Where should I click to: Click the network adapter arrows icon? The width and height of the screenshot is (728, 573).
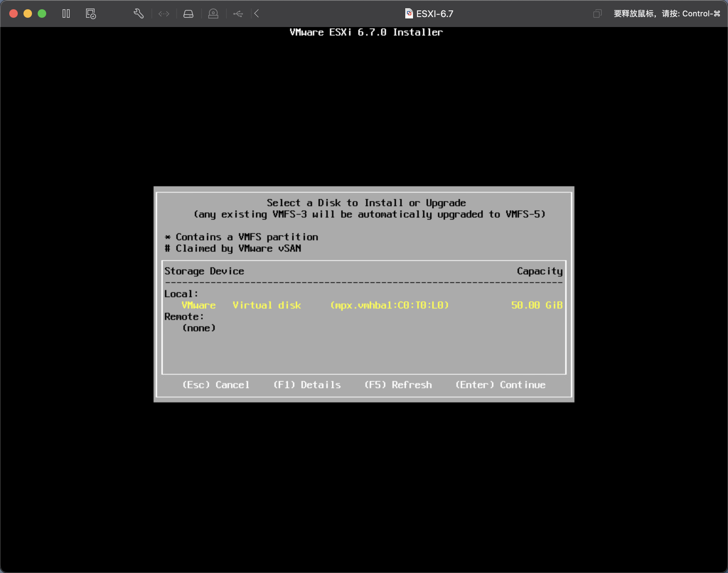coord(164,14)
